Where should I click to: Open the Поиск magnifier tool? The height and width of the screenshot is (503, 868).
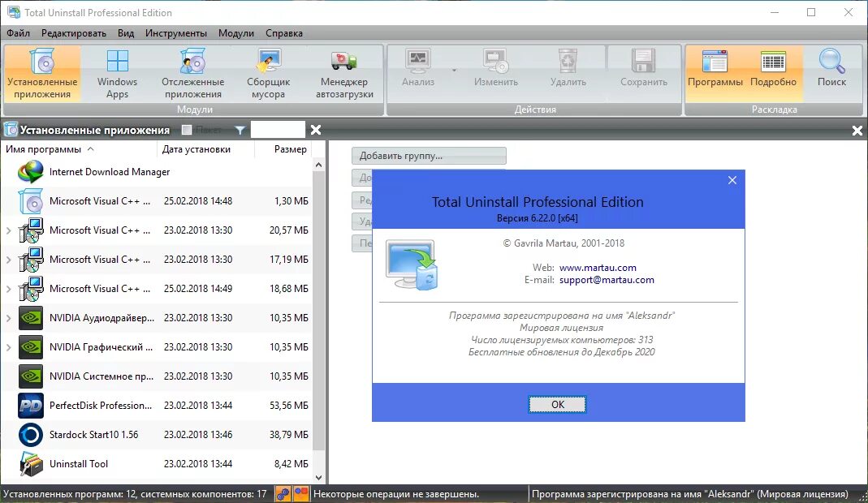[831, 74]
